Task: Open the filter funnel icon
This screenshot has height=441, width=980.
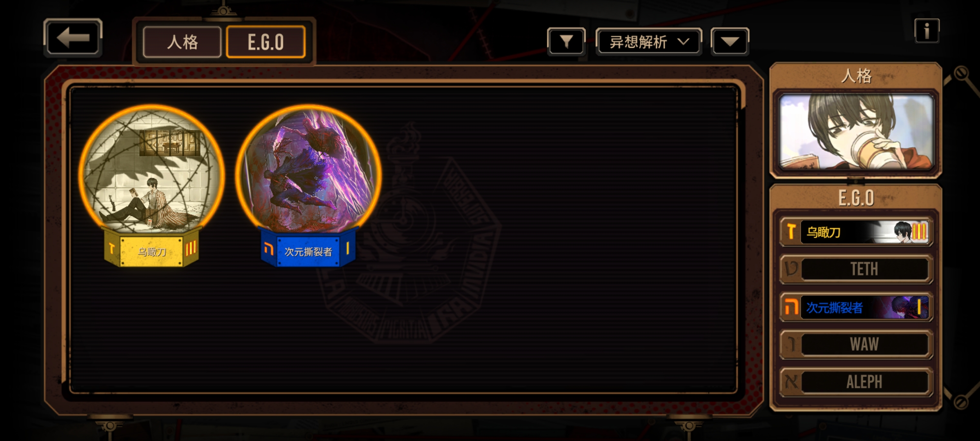Action: 566,41
